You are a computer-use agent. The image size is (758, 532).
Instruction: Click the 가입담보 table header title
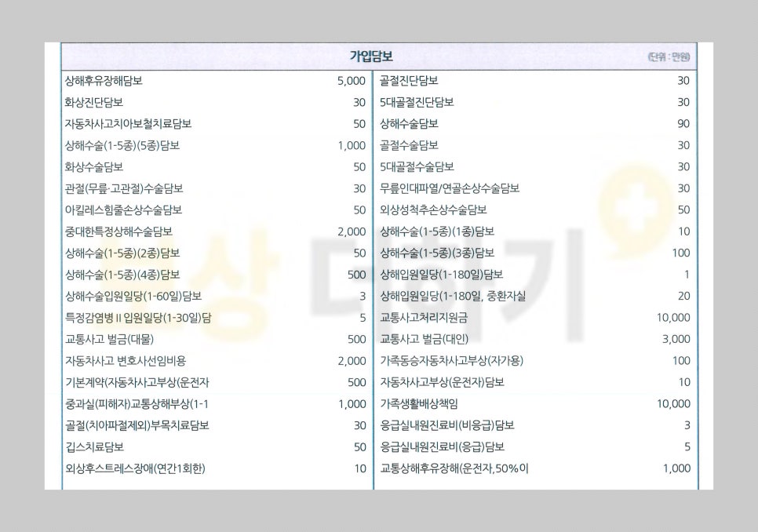[x=371, y=56]
